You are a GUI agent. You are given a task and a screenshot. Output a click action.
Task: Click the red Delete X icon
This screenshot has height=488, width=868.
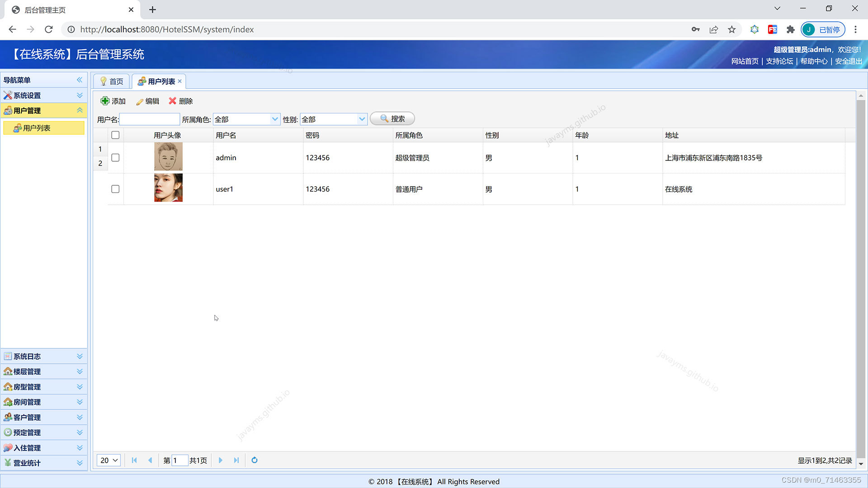point(172,101)
